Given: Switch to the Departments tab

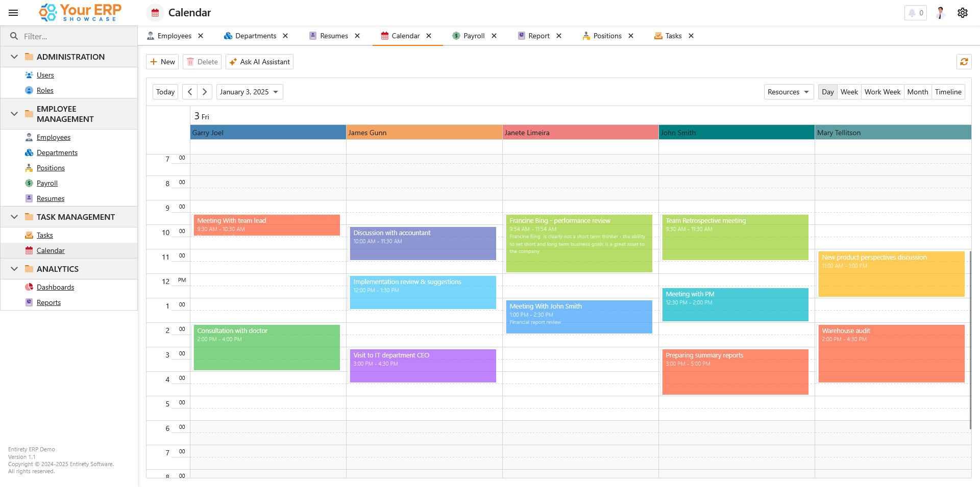Looking at the screenshot, I should [255, 36].
